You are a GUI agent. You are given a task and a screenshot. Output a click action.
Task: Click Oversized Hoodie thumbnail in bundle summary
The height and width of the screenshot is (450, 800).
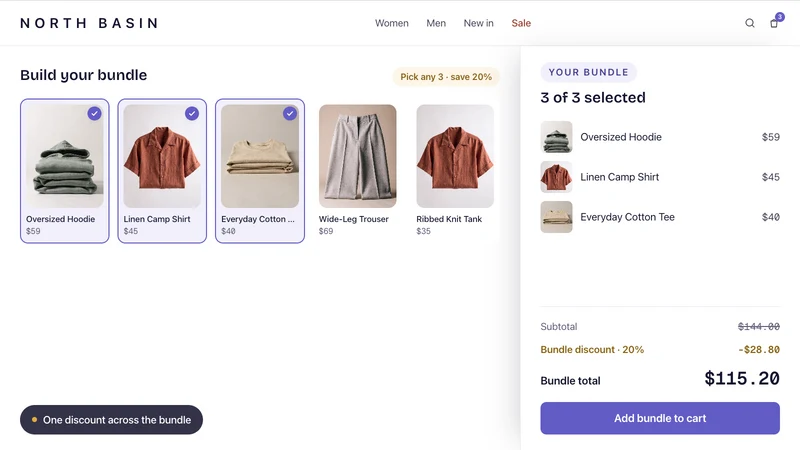pyautogui.click(x=556, y=137)
